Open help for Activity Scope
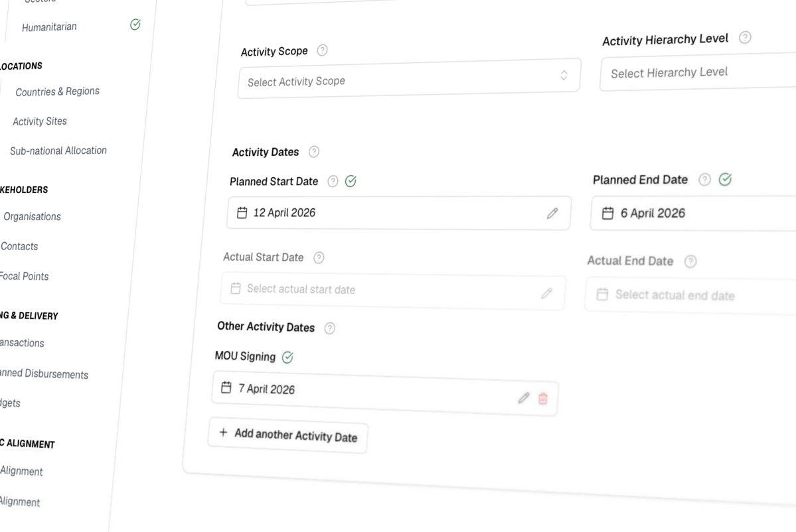 [x=323, y=50]
